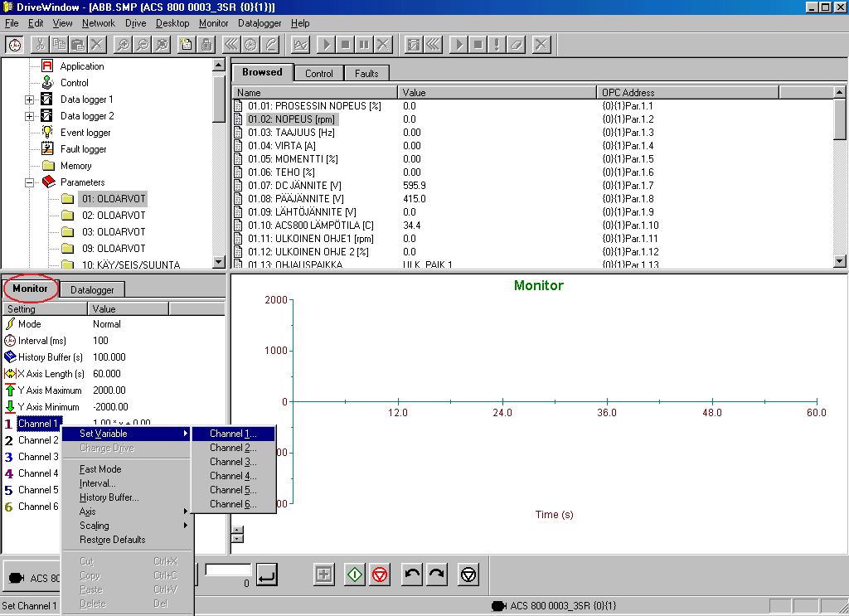Image resolution: width=849 pixels, height=616 pixels.
Task: Start monitoring with first play button
Action: (x=326, y=45)
